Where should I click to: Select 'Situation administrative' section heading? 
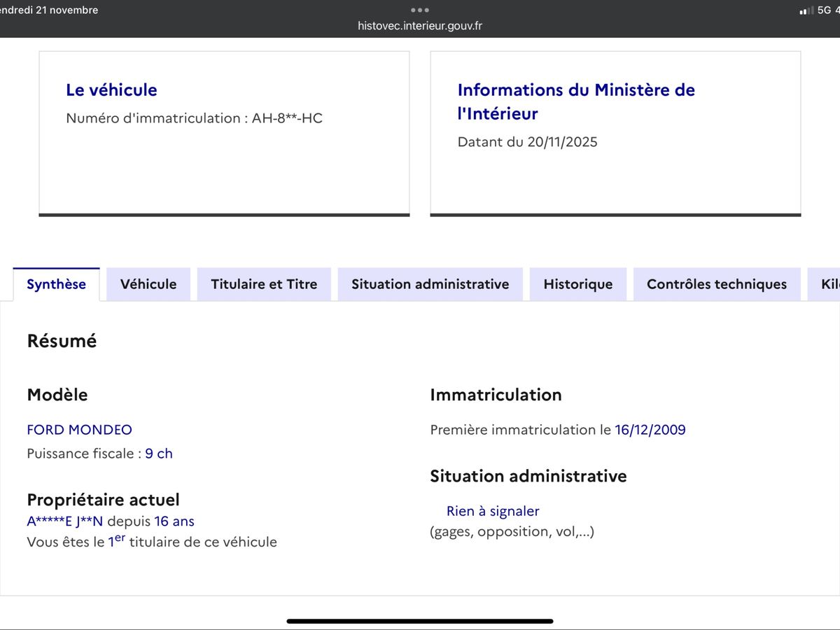coord(528,476)
